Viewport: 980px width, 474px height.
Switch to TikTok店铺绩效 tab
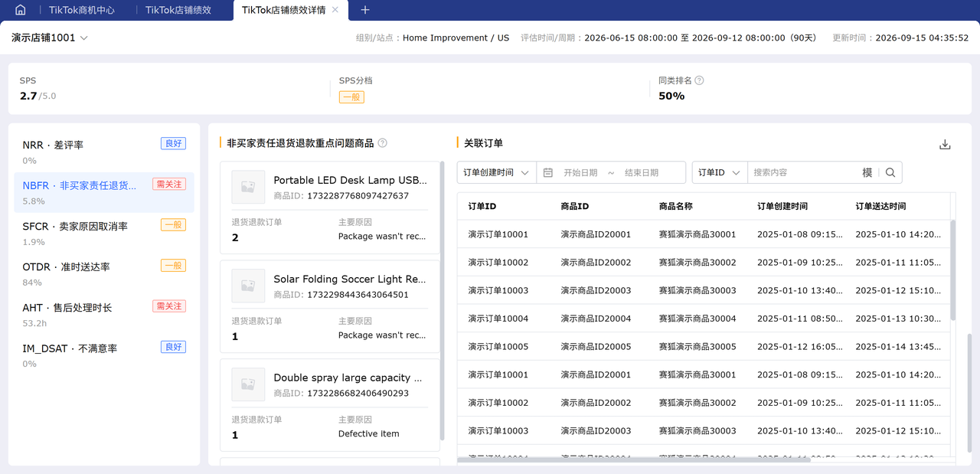(x=178, y=10)
